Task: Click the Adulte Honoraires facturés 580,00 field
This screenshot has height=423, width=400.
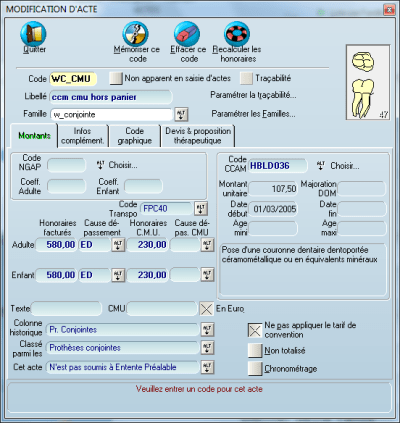Action: (x=56, y=245)
